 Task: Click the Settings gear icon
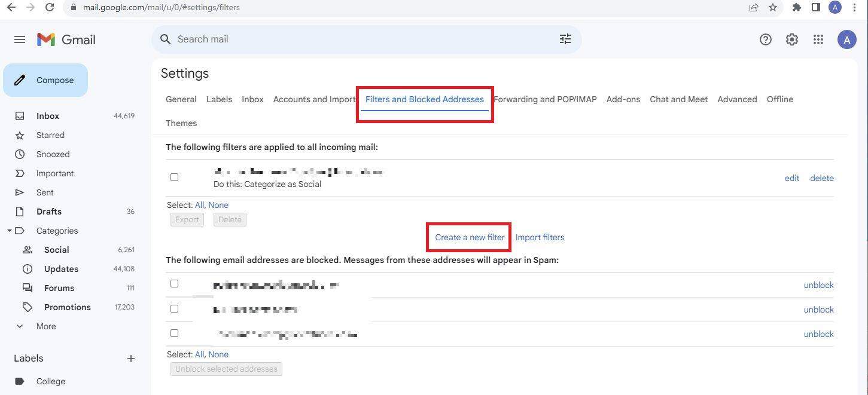pyautogui.click(x=791, y=39)
